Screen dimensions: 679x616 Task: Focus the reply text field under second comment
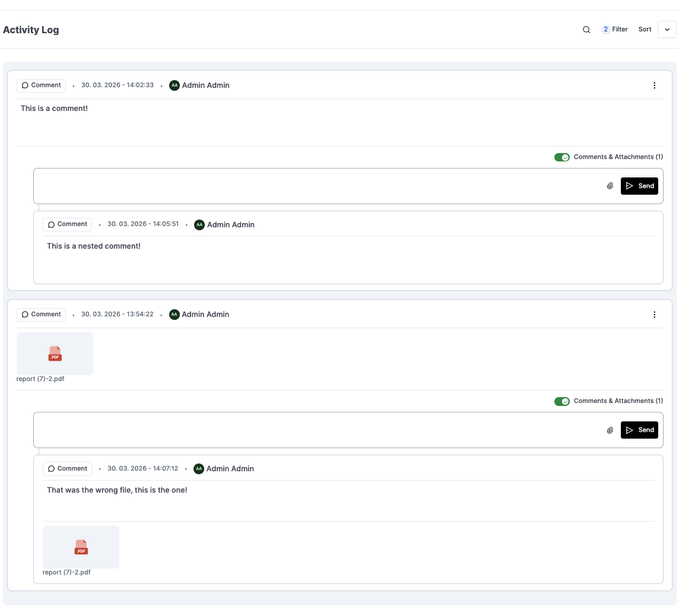coord(318,430)
